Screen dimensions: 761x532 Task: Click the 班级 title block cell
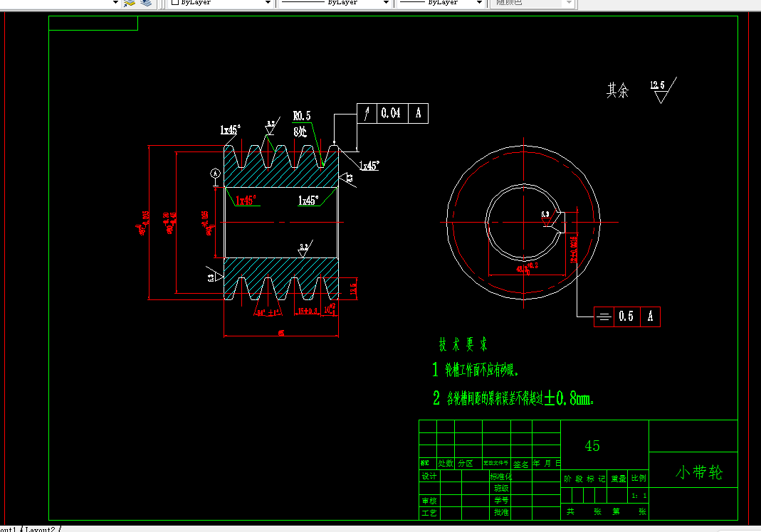501,489
